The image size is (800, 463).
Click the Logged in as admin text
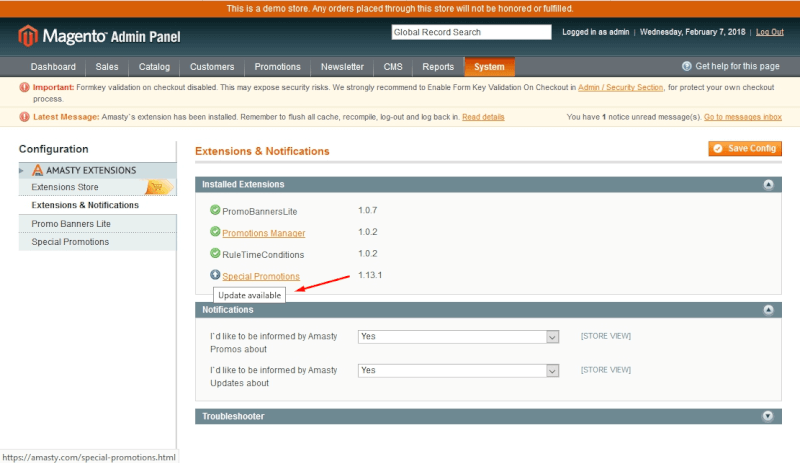pos(595,32)
